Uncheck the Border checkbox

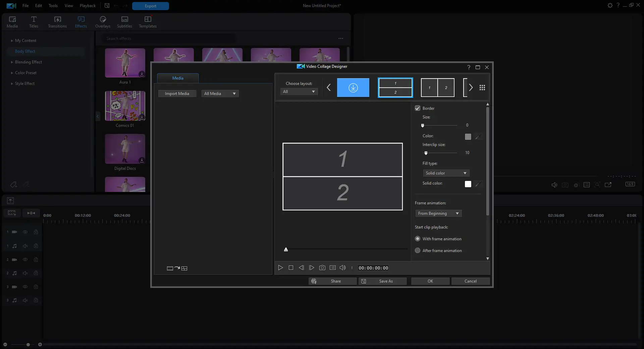418,108
